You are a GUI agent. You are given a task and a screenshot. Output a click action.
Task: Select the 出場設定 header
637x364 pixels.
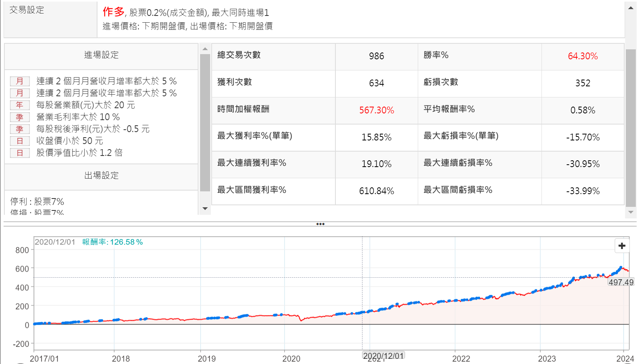point(101,175)
